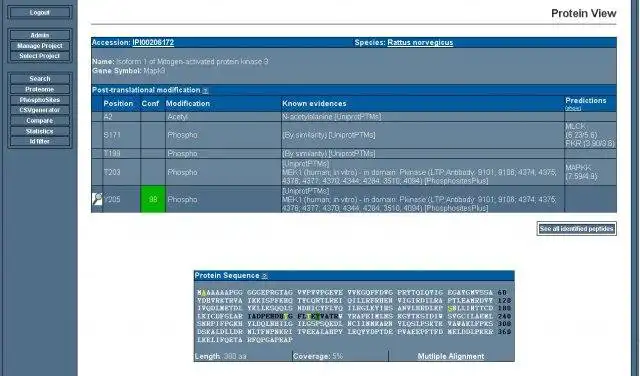640x376 pixels.
Task: Follow the Rattus norvegicus species link
Action: click(x=420, y=42)
